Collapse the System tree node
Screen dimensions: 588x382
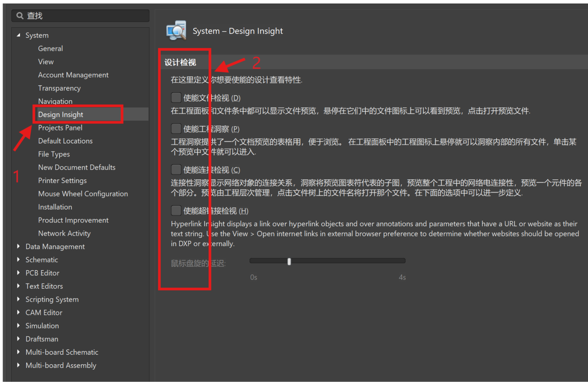[x=19, y=35]
